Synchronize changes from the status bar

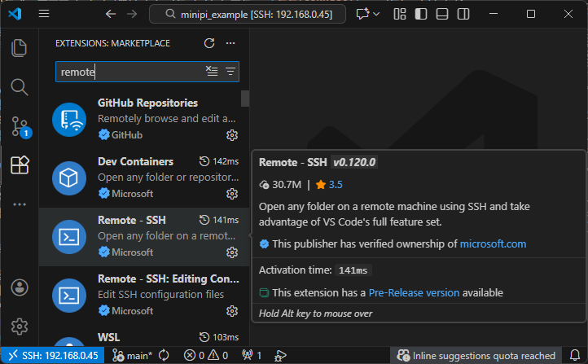coord(164,355)
